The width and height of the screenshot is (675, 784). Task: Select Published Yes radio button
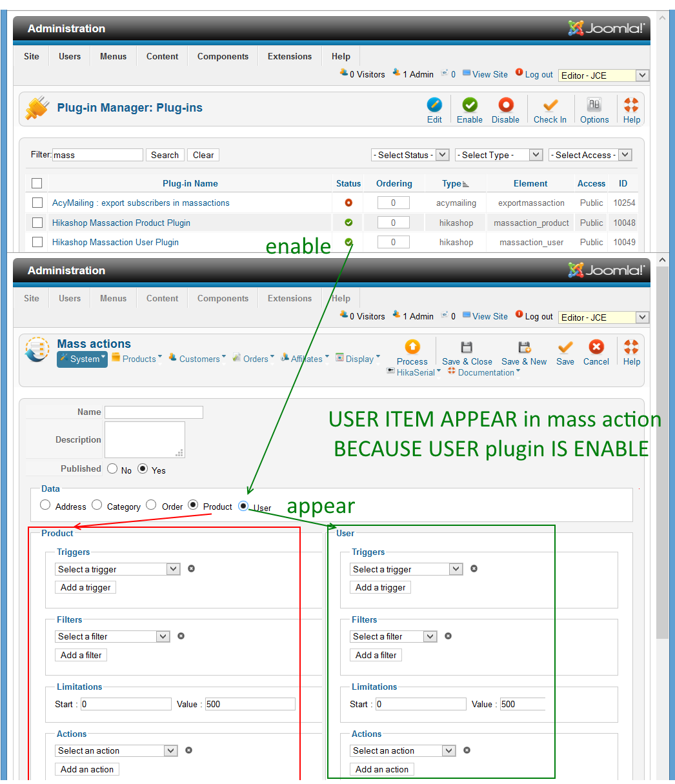pyautogui.click(x=143, y=468)
